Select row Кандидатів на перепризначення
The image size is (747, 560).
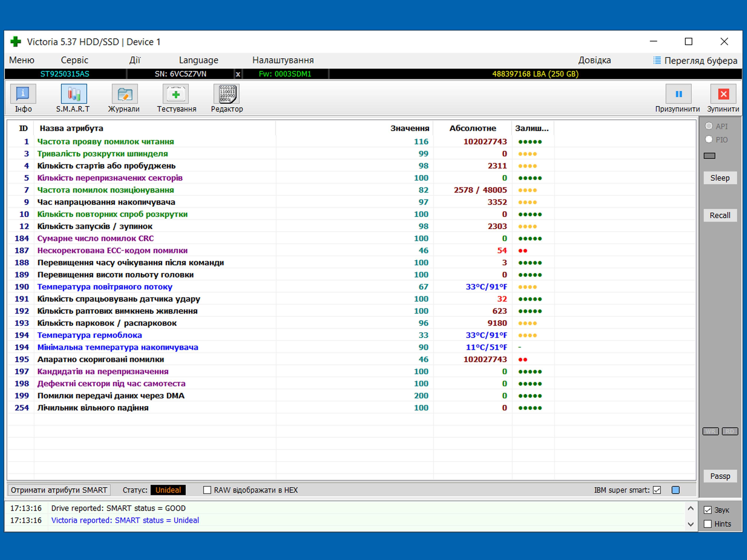(x=351, y=371)
